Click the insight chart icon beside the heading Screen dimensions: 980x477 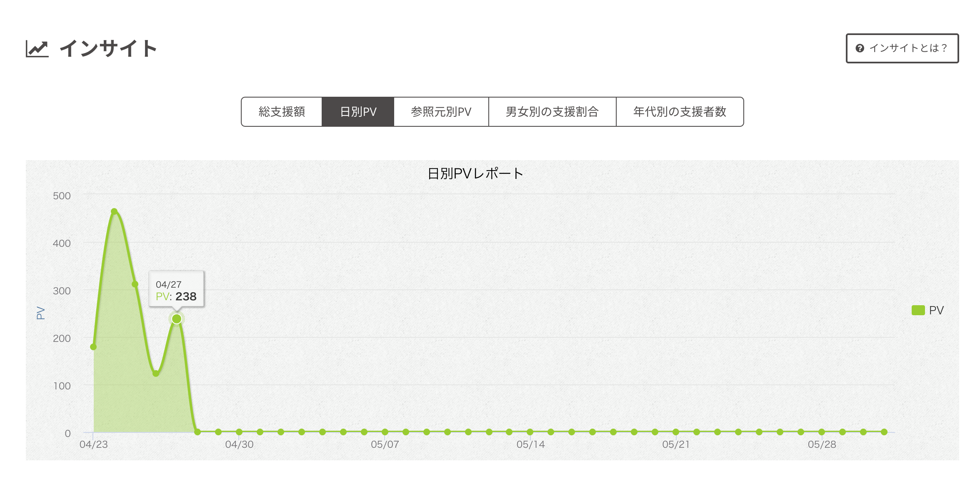(37, 49)
